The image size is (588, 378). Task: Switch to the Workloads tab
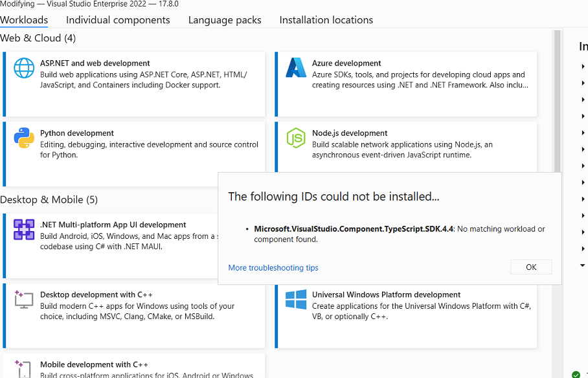click(x=24, y=20)
